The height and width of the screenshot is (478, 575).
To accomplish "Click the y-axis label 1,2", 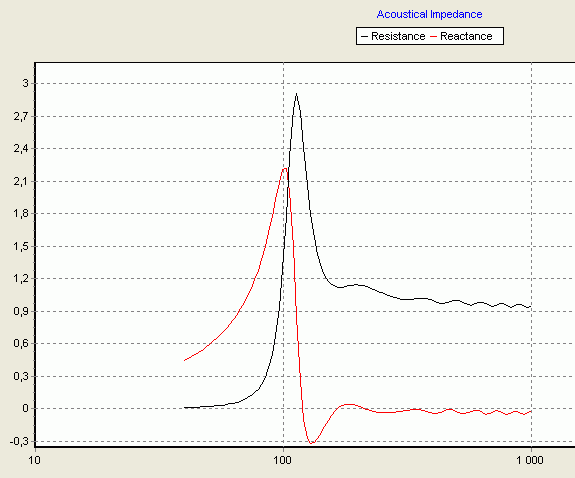I will click(21, 278).
